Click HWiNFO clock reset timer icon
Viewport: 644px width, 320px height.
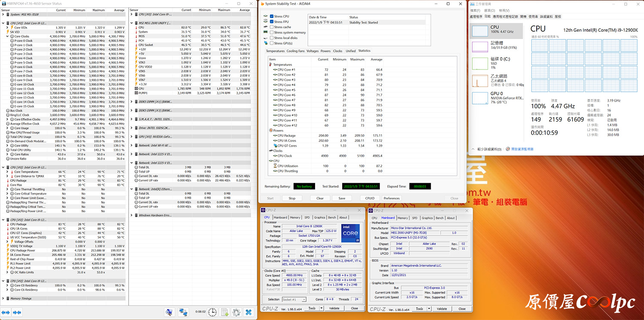[x=213, y=312]
